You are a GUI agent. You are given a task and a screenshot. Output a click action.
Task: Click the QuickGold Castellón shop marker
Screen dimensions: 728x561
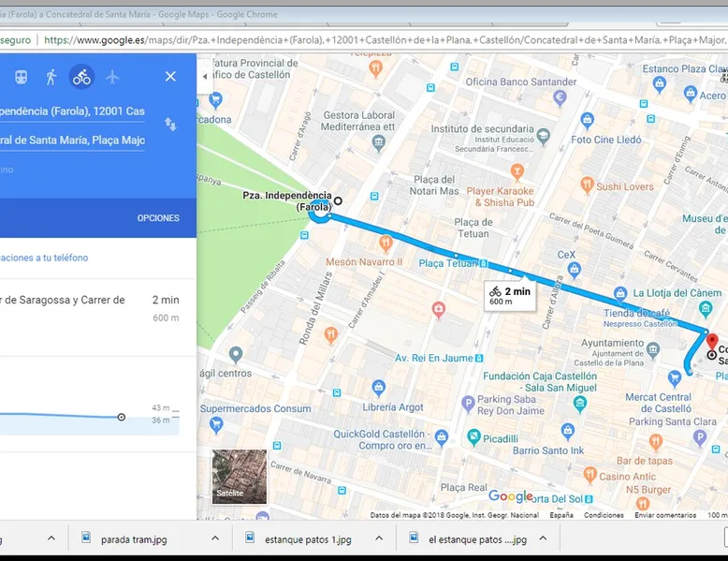coord(441,436)
